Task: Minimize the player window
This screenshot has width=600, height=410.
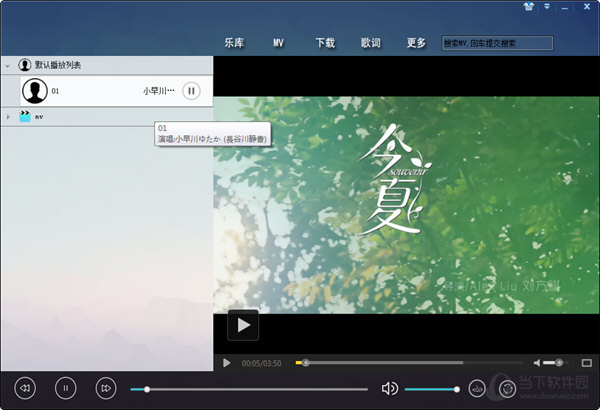Action: tap(565, 8)
